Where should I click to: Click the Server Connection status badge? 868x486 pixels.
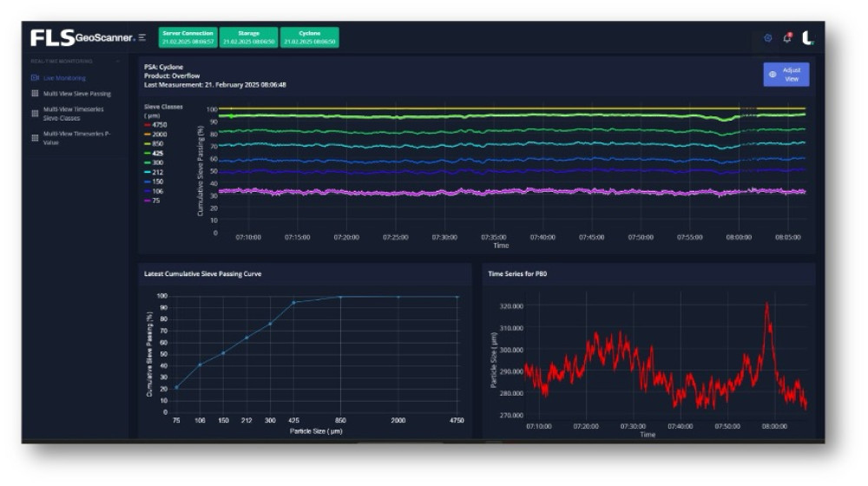point(187,37)
